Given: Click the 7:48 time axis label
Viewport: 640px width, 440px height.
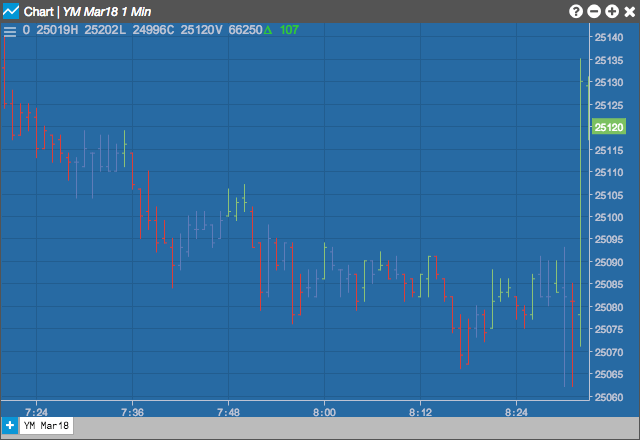Looking at the screenshot, I should (228, 412).
